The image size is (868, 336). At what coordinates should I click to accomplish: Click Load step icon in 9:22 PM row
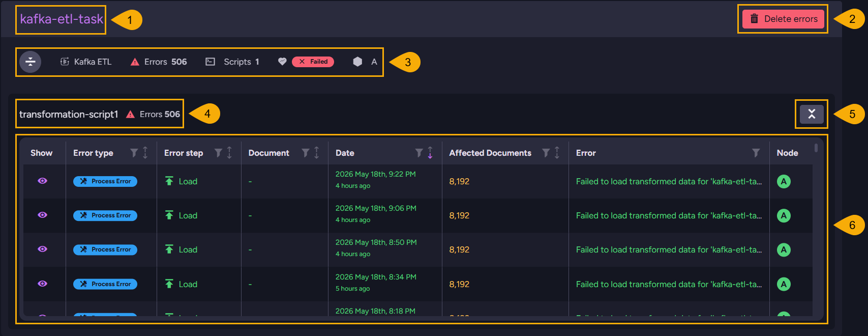(x=169, y=181)
